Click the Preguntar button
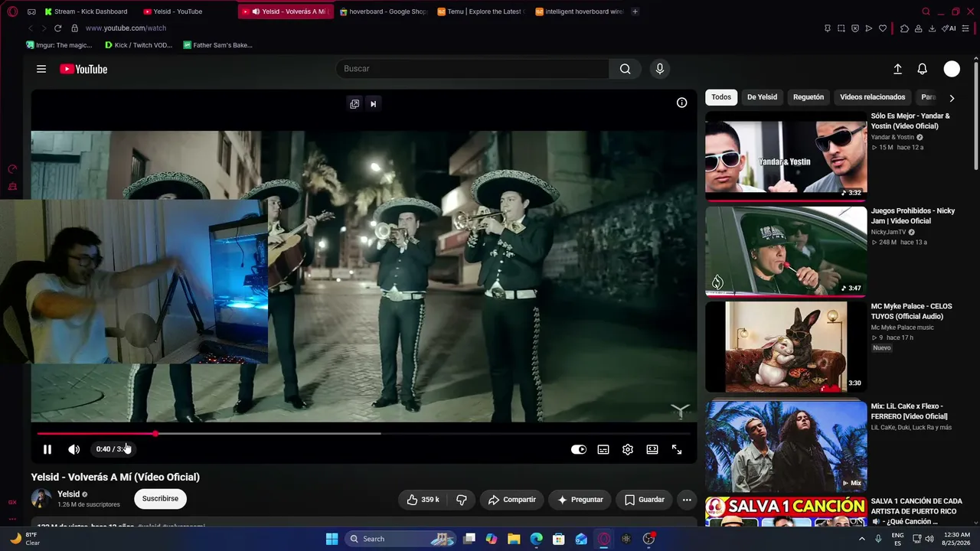Screen dimensions: 980x551 [580, 500]
